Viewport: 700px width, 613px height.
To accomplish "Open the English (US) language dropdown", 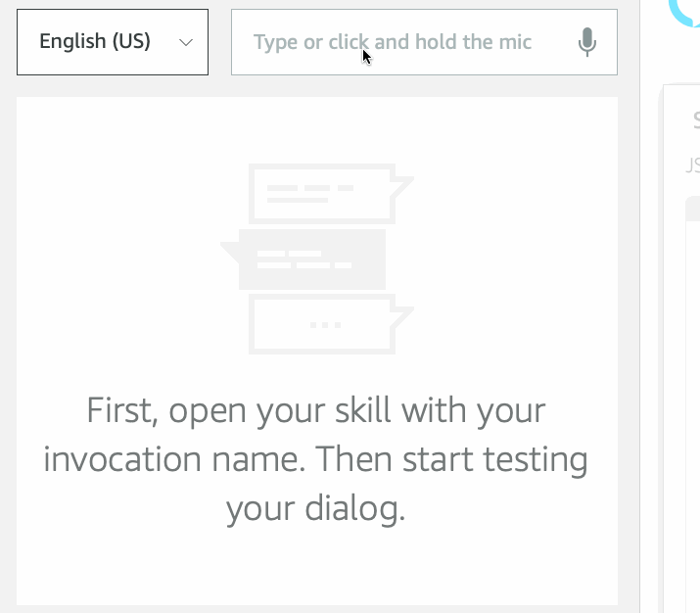I will pyautogui.click(x=113, y=42).
